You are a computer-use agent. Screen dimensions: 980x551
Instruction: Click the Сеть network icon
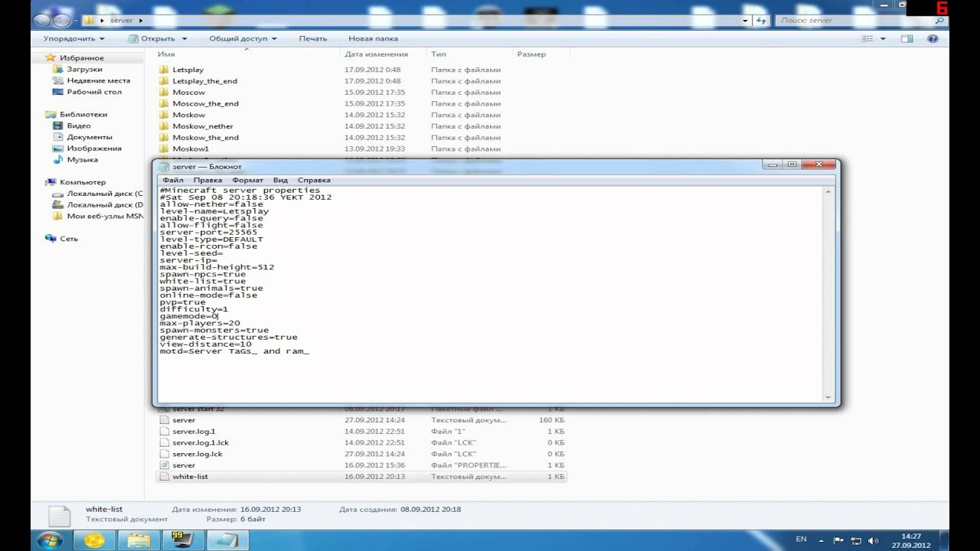pyautogui.click(x=51, y=239)
